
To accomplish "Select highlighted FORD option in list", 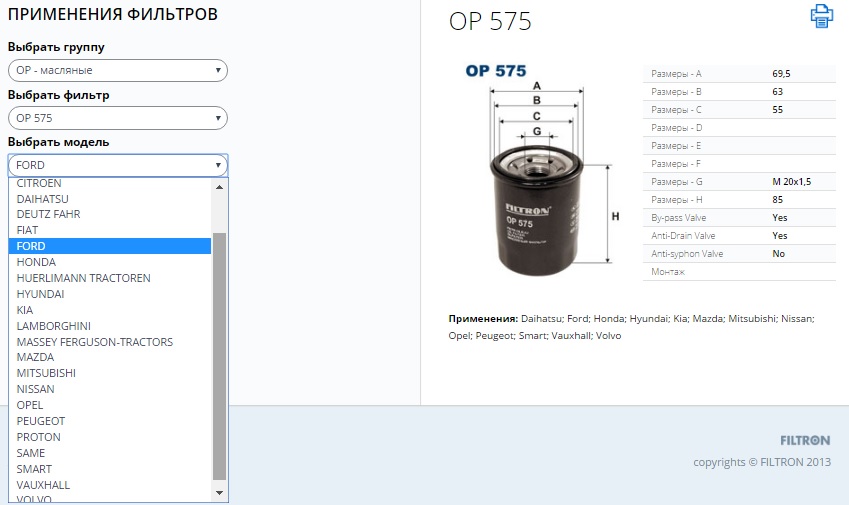I will click(x=109, y=246).
